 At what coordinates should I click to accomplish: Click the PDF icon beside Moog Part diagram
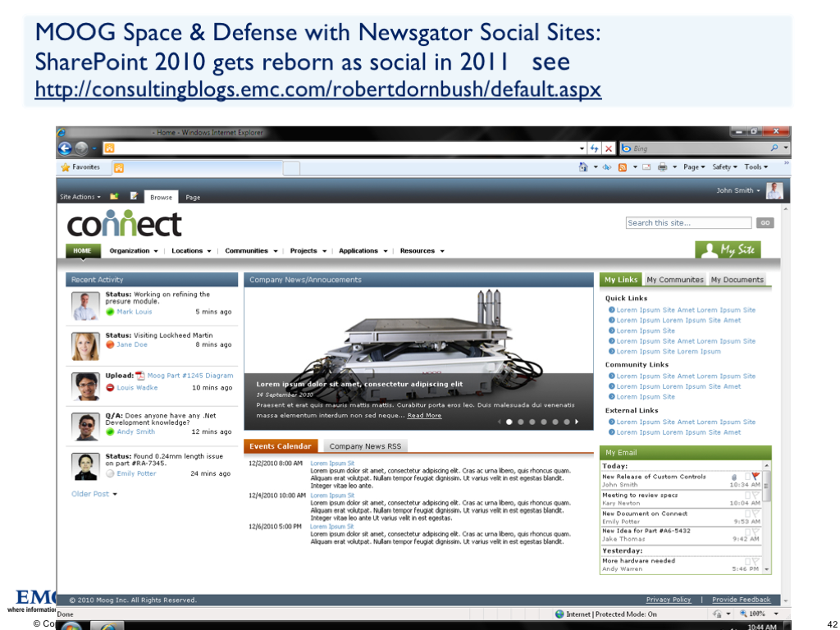point(140,376)
